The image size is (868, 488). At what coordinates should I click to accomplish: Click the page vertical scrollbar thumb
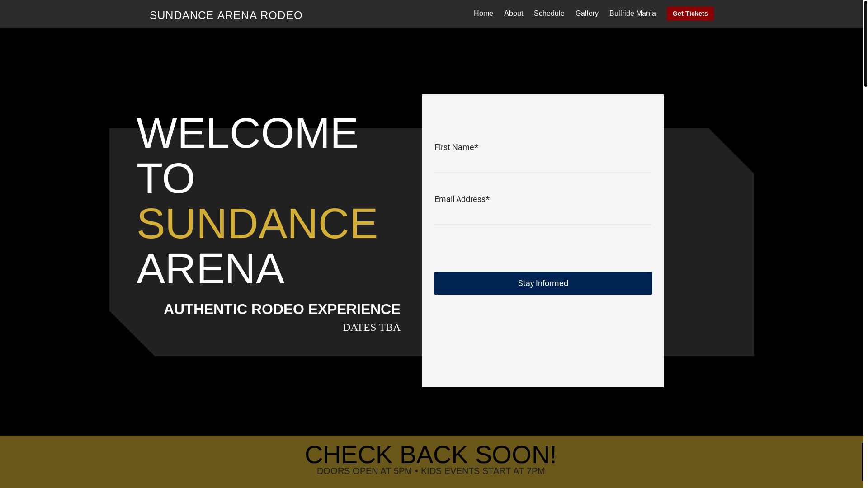coord(865,43)
